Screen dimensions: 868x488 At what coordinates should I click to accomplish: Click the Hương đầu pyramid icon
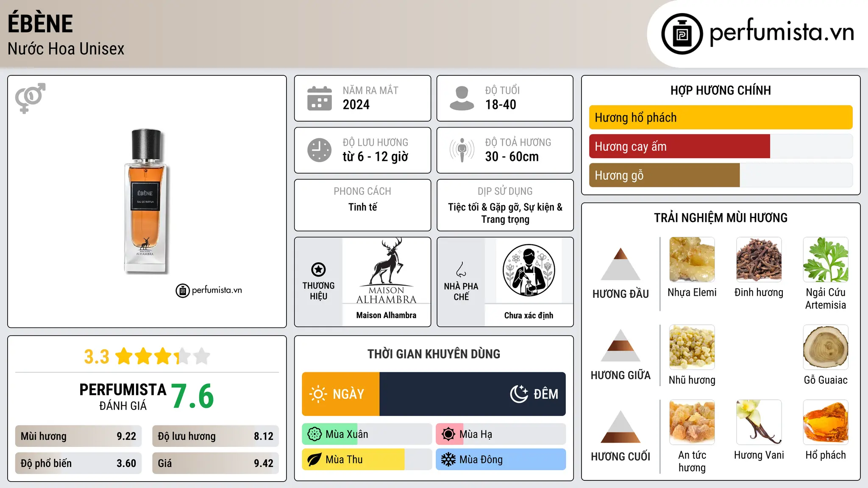click(620, 263)
